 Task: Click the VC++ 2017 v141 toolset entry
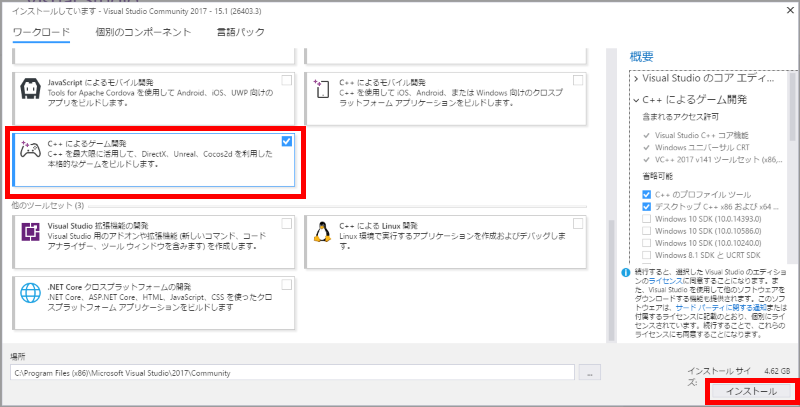click(718, 159)
